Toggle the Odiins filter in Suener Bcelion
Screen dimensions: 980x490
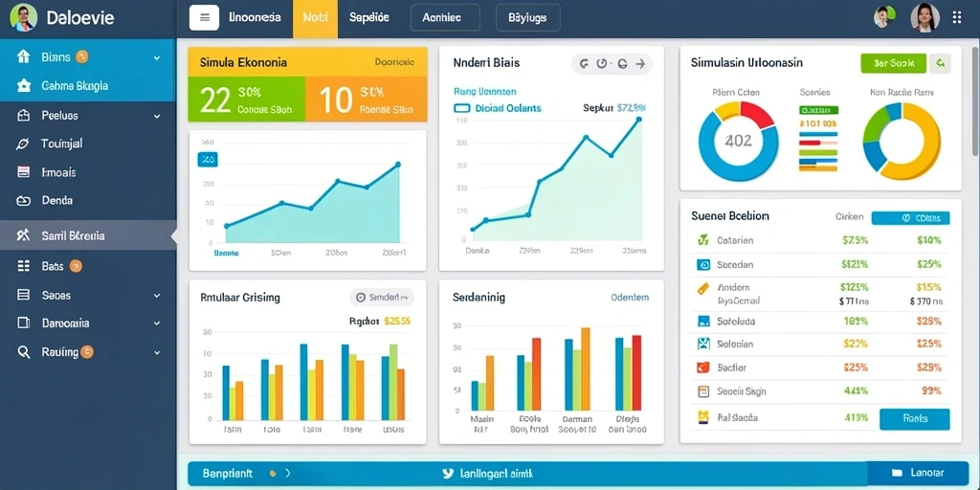coord(911,218)
